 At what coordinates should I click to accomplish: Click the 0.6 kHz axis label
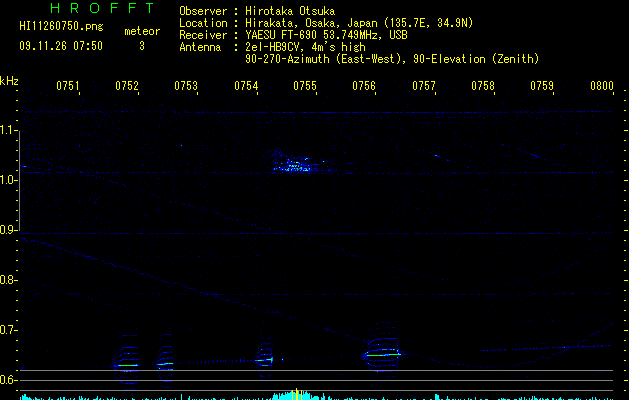click(x=8, y=380)
